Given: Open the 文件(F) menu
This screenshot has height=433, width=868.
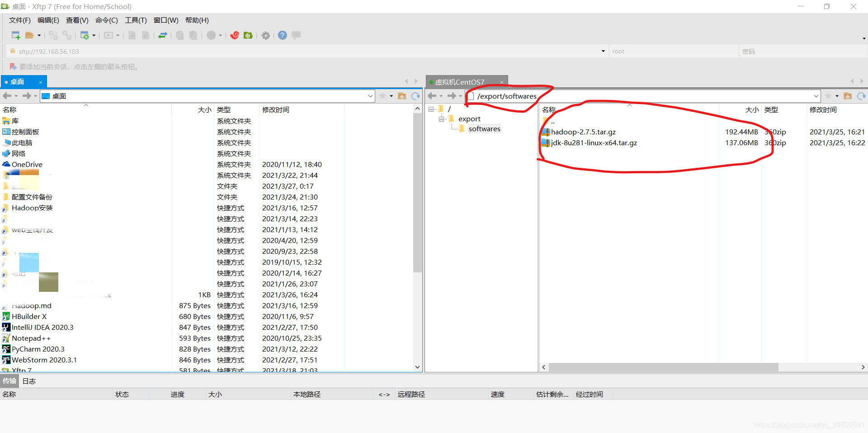Looking at the screenshot, I should [x=19, y=20].
